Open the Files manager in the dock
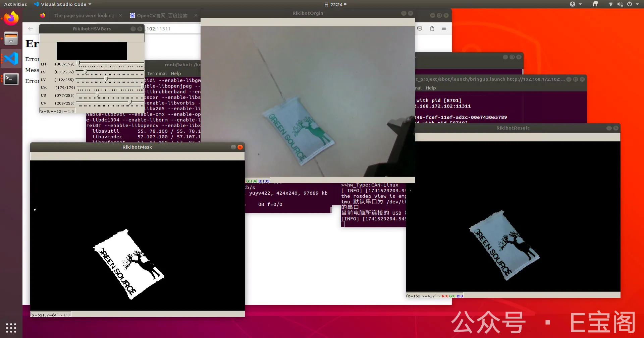This screenshot has width=644, height=338. (11, 39)
